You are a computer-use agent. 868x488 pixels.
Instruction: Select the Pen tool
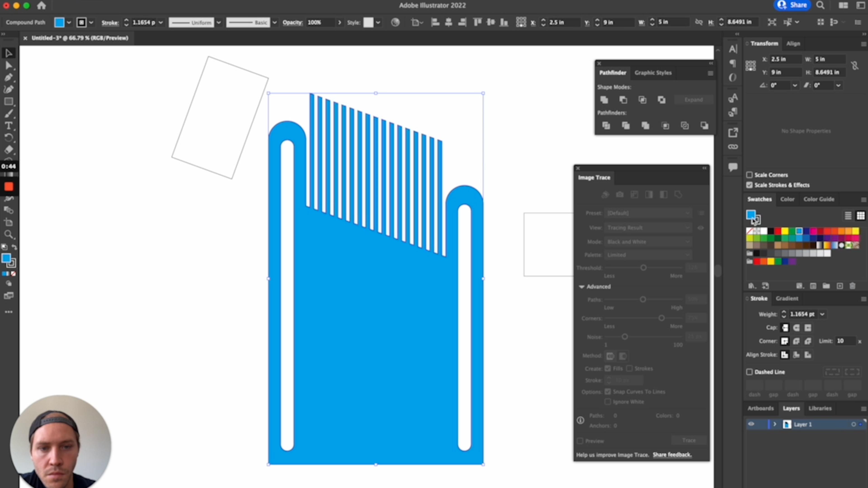[9, 77]
